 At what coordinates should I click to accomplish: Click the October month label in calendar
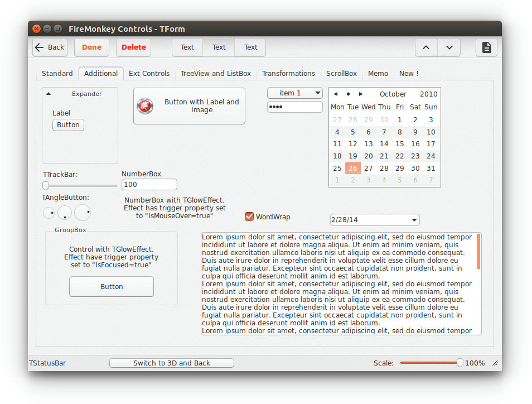point(393,94)
